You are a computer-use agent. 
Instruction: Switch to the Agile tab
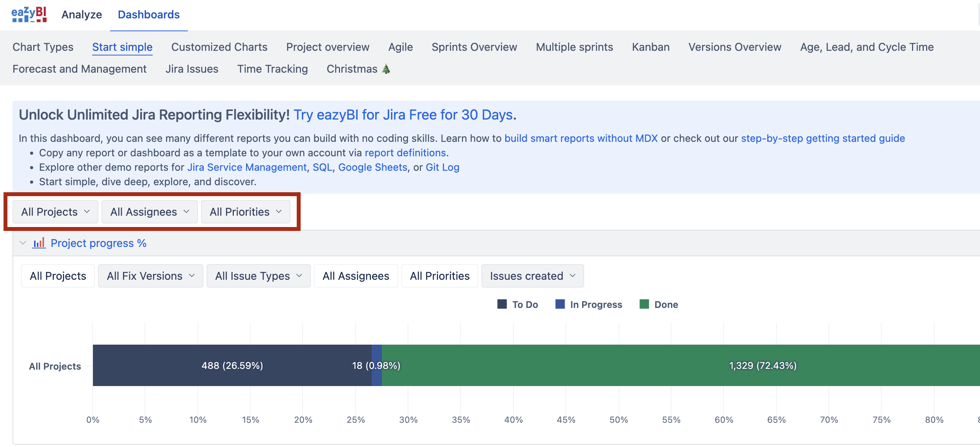pos(401,47)
